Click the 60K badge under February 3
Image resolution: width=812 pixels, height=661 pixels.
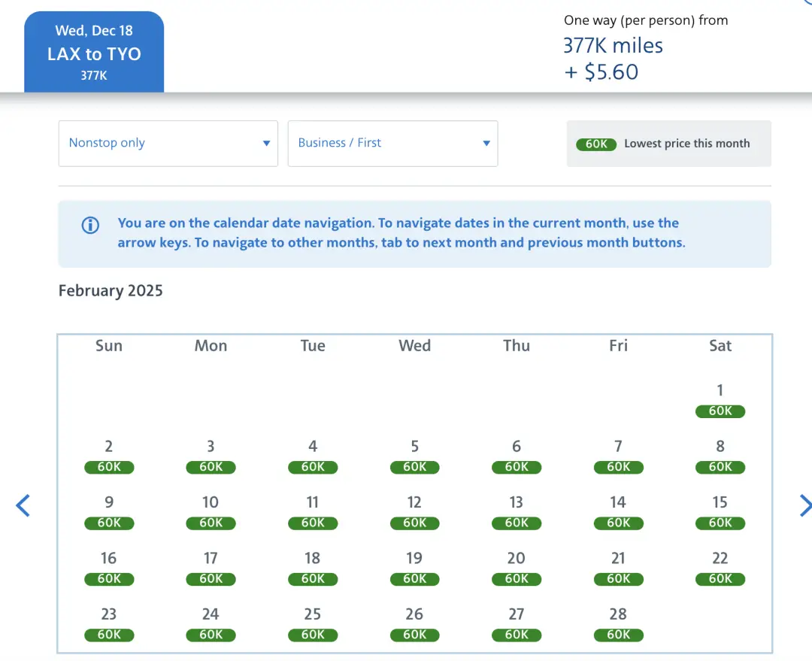[211, 467]
